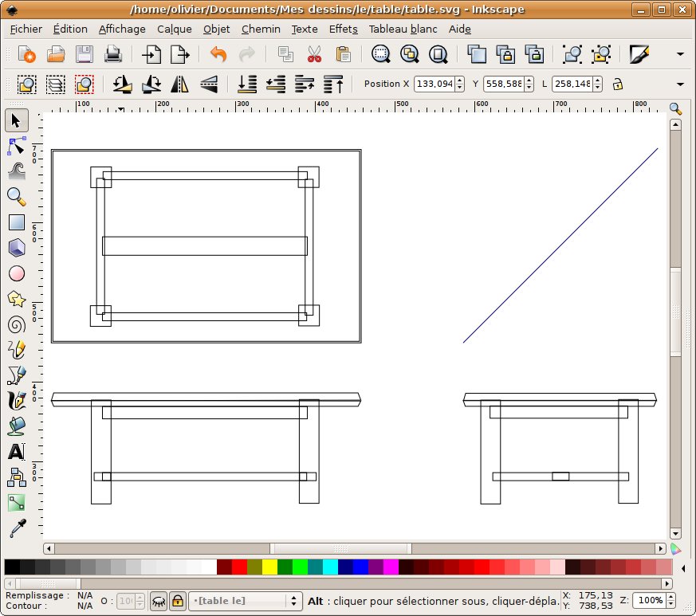This screenshot has width=696, height=616.
Task: Flip selection horizontally
Action: pos(179,84)
